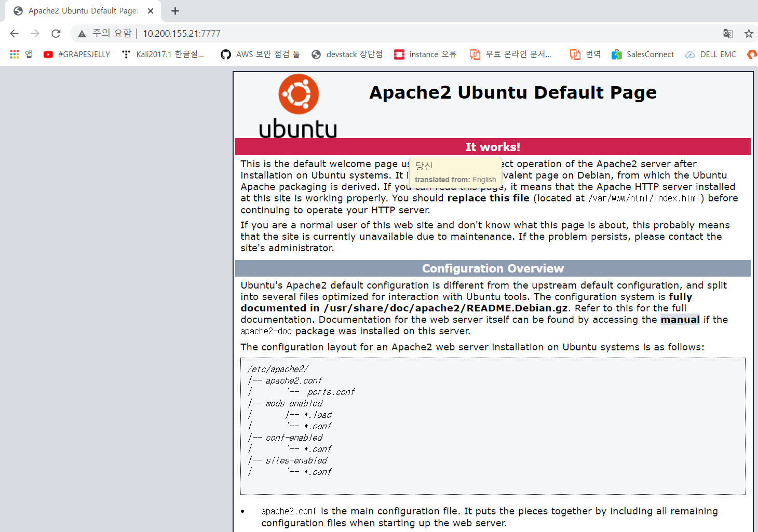
Task: Click '*.load' in the config tree
Action: 318,415
